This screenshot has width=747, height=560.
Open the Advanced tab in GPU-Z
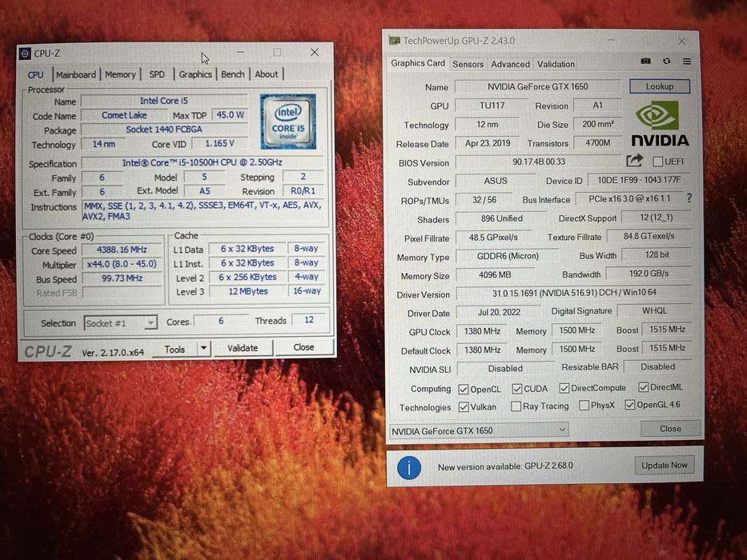[510, 64]
